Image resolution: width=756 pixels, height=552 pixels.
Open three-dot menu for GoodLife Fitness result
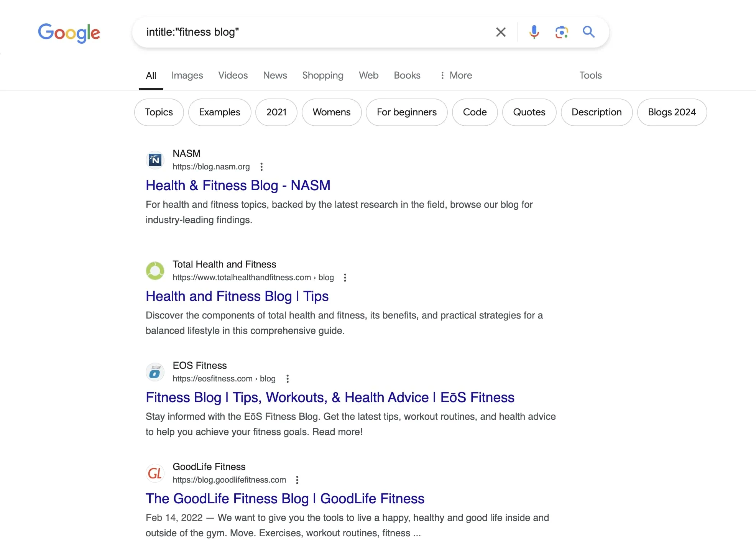[x=297, y=480]
